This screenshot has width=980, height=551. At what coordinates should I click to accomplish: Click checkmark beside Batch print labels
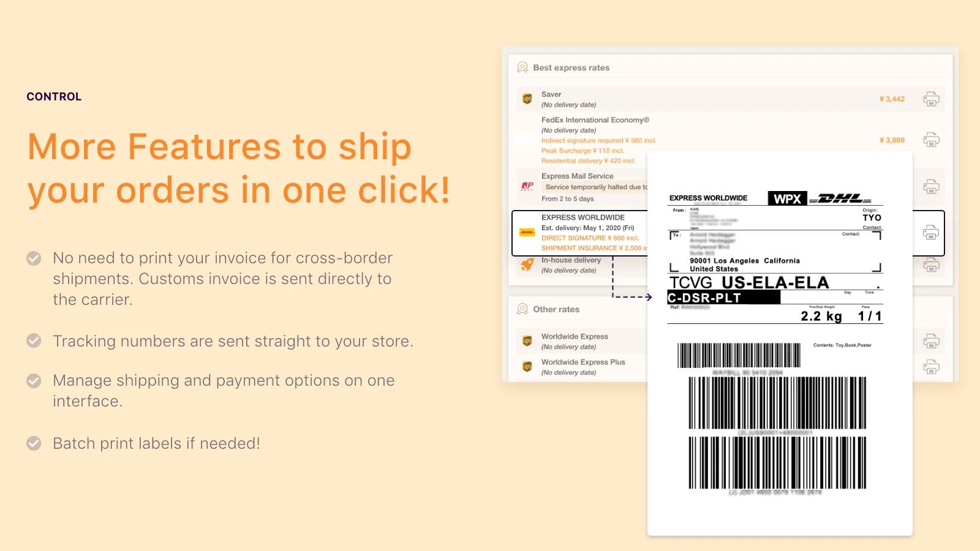(x=34, y=443)
